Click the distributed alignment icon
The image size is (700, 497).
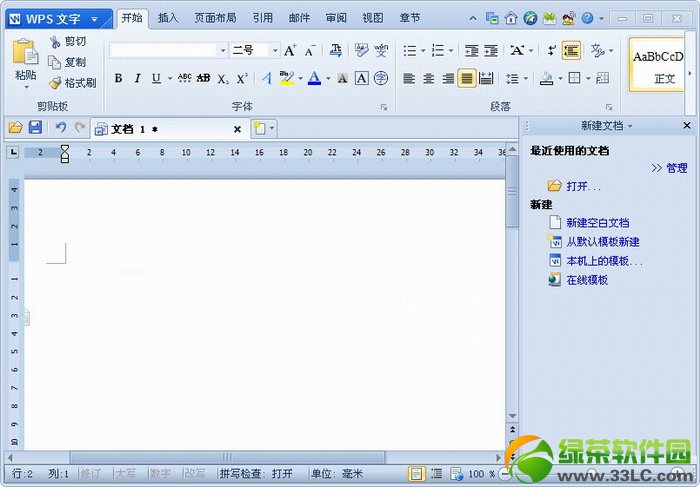[486, 79]
